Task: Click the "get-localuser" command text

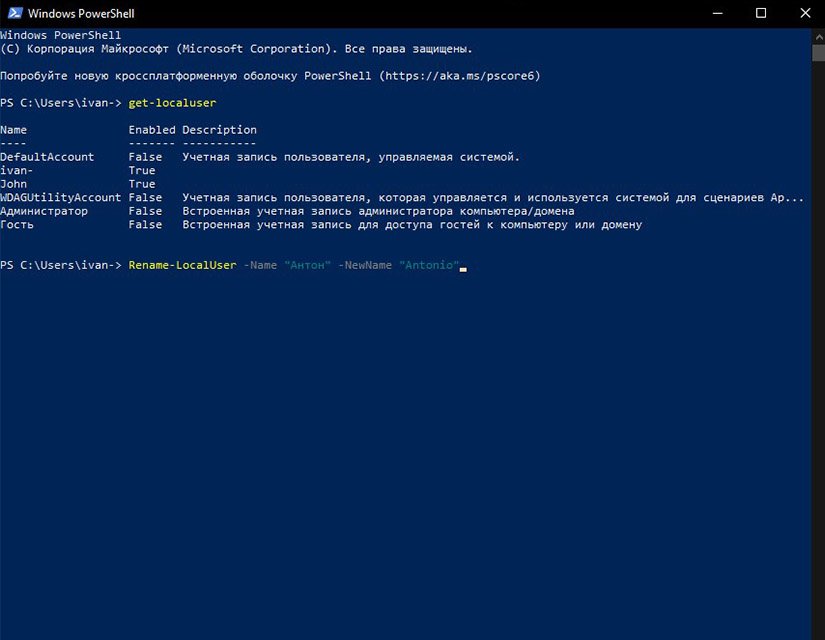Action: (172, 103)
